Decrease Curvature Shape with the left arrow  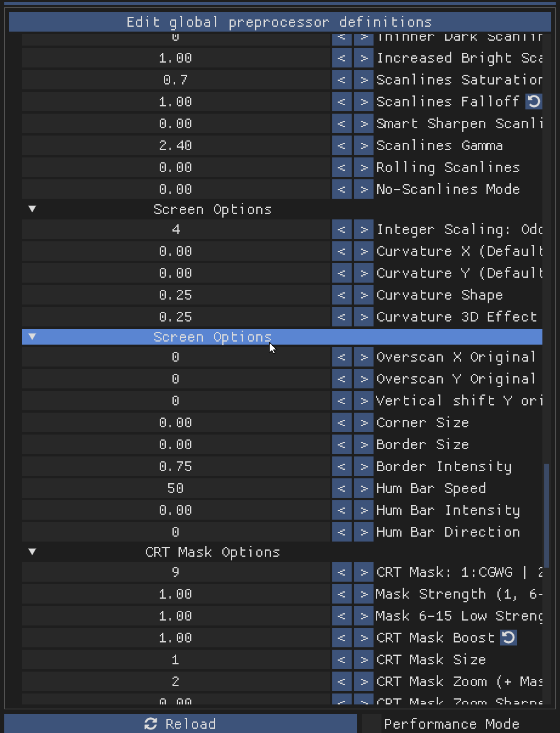click(x=342, y=295)
